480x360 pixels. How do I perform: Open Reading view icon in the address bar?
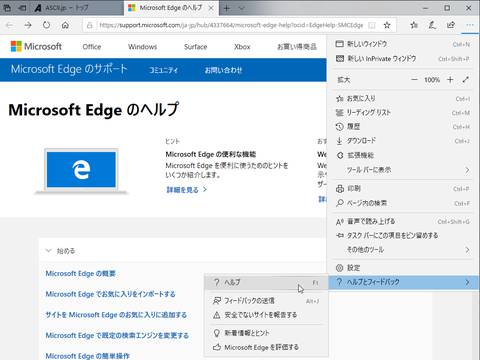372,25
